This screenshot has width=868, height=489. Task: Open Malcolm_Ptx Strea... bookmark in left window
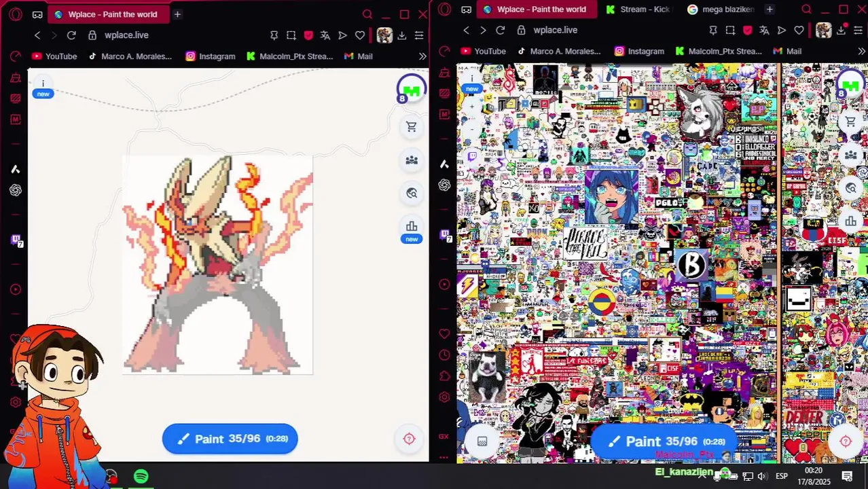coord(289,56)
